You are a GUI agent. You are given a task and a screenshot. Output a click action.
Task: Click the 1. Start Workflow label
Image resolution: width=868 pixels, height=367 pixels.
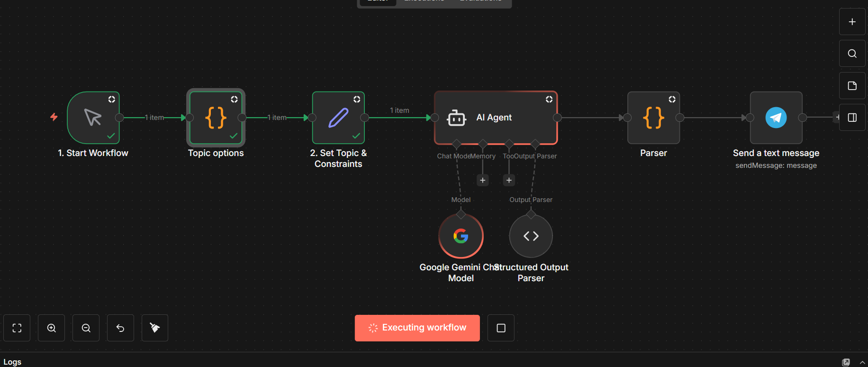(93, 153)
